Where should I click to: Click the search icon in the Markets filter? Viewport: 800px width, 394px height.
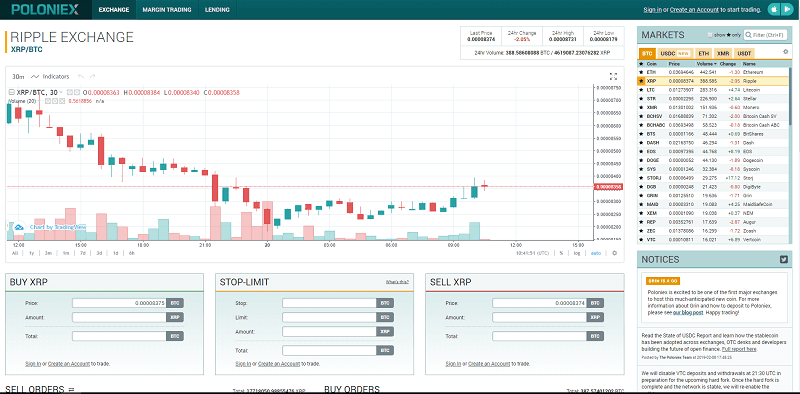tap(748, 35)
